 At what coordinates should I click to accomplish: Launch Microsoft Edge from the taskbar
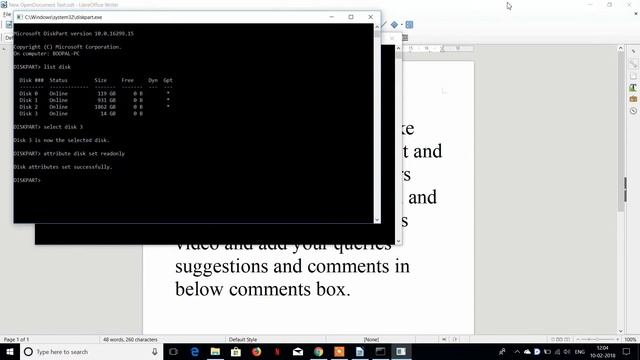click(x=195, y=351)
